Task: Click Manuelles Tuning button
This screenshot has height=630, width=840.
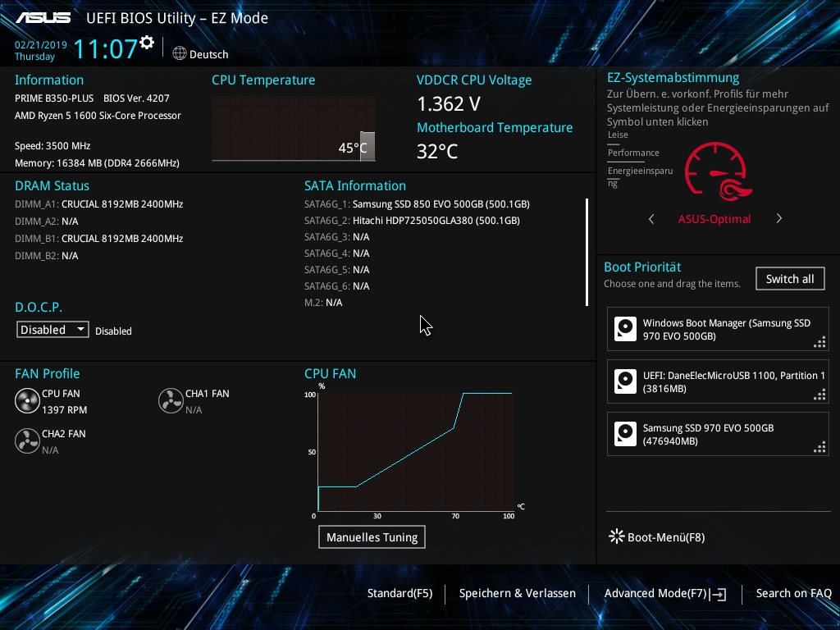Action: tap(372, 537)
